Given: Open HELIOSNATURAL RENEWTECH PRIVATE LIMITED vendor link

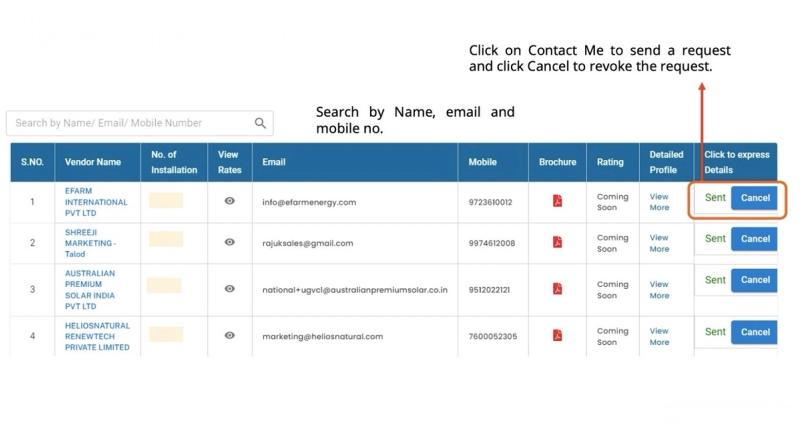Looking at the screenshot, I should [x=97, y=337].
